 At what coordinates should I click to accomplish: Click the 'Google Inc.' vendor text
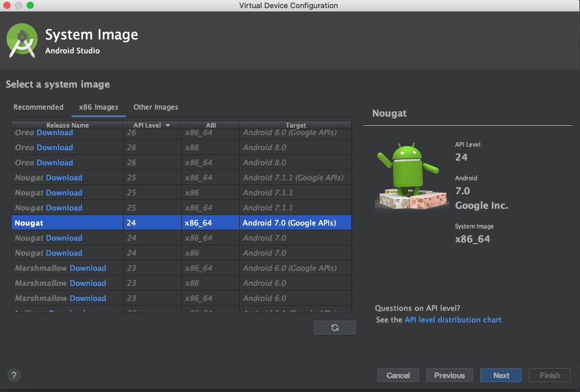point(481,206)
